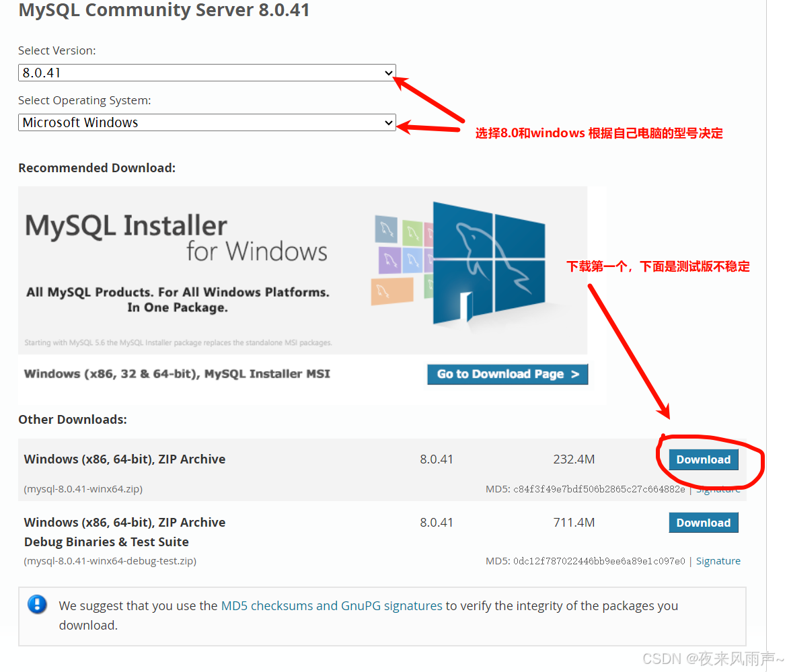Download the 711.4M Debug Binaries ZIP
Image resolution: width=787 pixels, height=672 pixels.
click(703, 523)
